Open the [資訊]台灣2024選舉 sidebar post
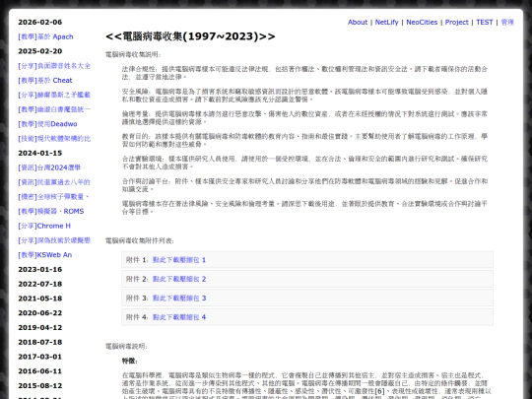Viewport: 532px width, 399px height. 49,167
